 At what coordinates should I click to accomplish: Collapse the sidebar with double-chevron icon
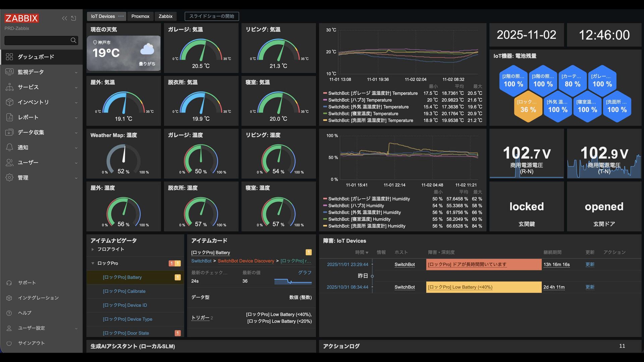click(64, 18)
